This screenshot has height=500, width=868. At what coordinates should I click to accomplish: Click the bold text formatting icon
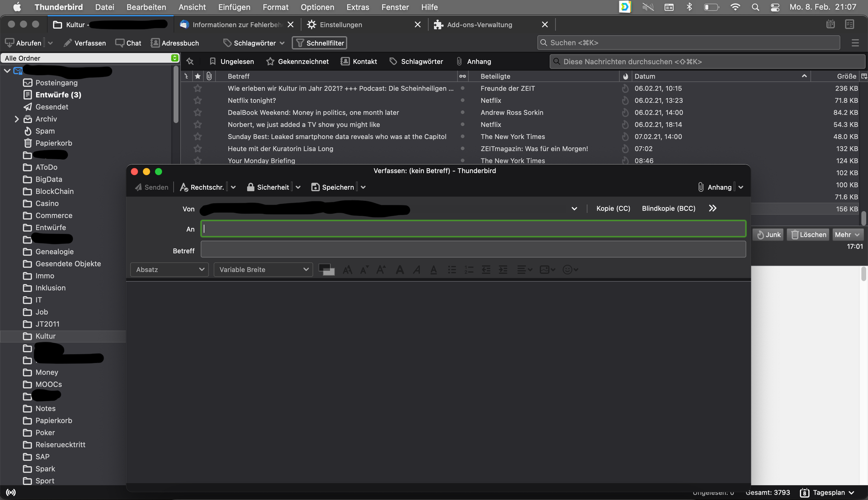point(400,270)
